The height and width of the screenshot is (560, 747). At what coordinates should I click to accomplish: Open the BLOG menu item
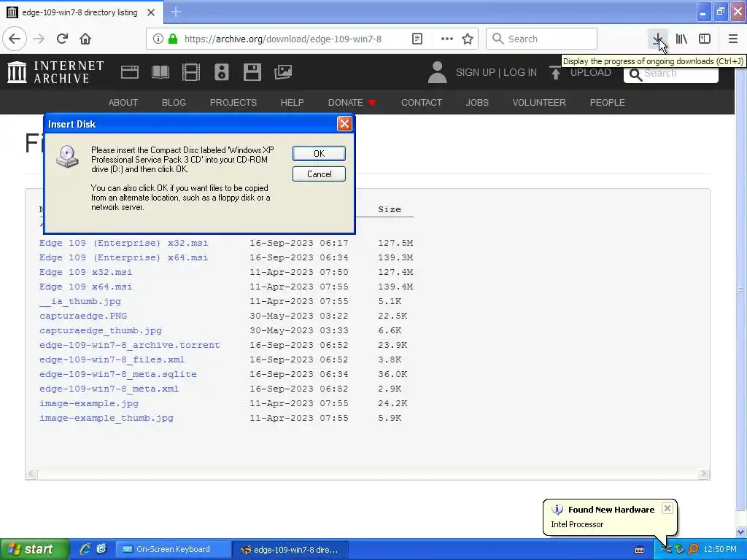(174, 102)
